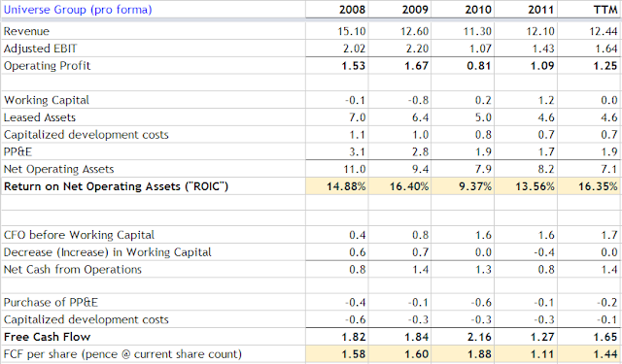Click the Purchase of PP&E row label
This screenshot has height=364, width=622.
click(x=51, y=303)
